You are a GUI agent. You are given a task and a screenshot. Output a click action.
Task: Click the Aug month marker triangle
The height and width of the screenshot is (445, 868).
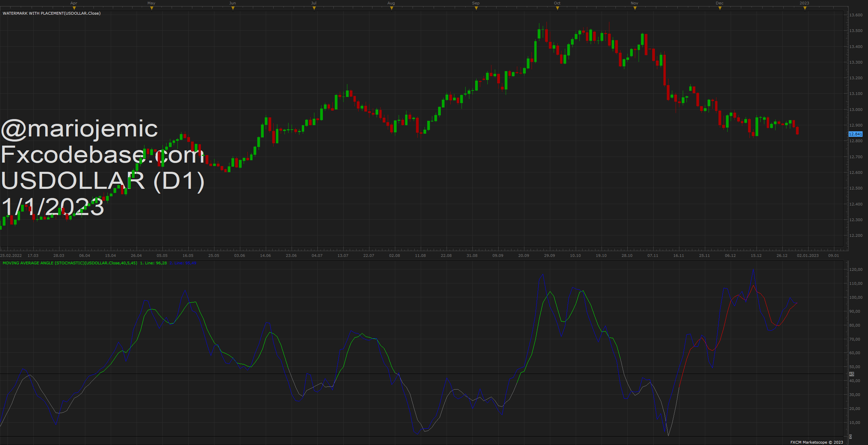(392, 8)
